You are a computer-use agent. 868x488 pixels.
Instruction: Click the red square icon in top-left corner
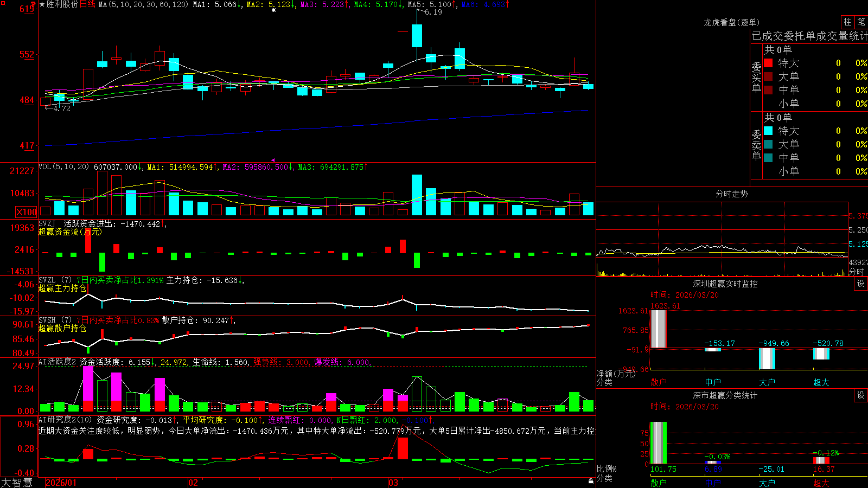(x=3, y=3)
